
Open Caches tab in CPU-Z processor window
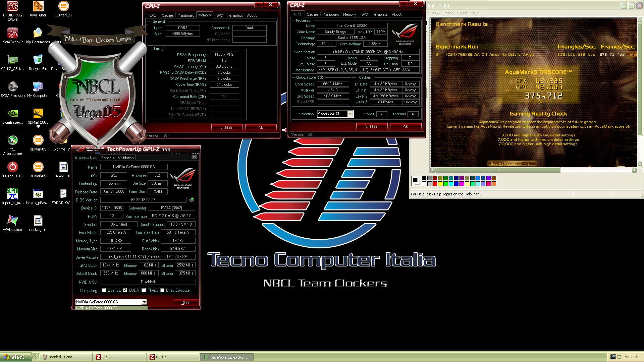[312, 14]
